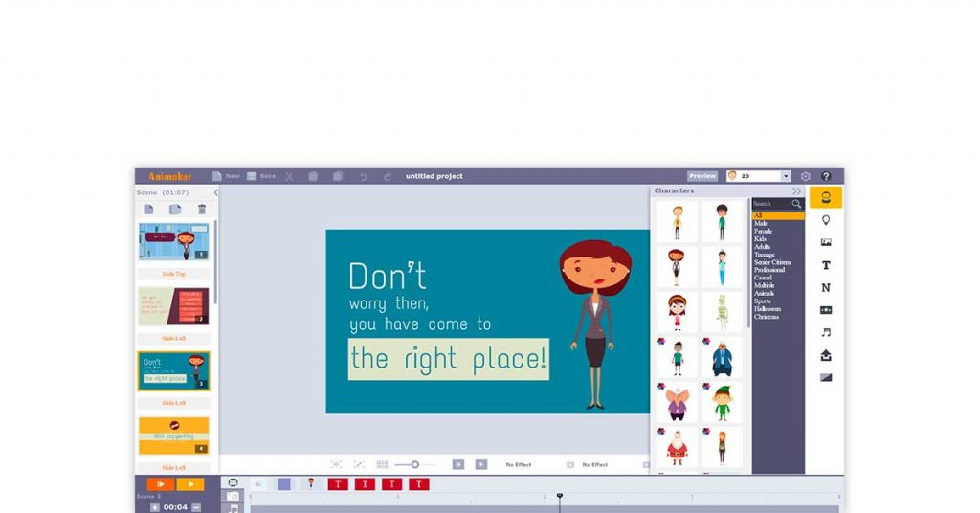This screenshot has width=980, height=513.
Task: Open the Characters library icon in sidebar
Action: [826, 198]
